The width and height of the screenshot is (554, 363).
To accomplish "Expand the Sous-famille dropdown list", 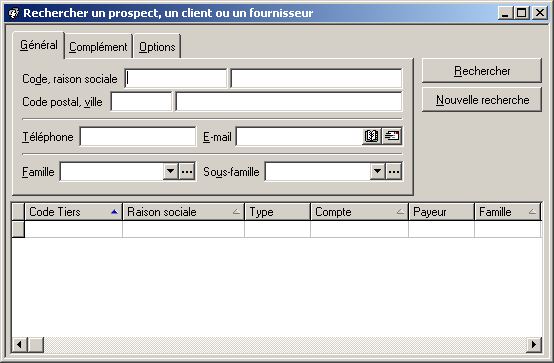I will [x=378, y=172].
